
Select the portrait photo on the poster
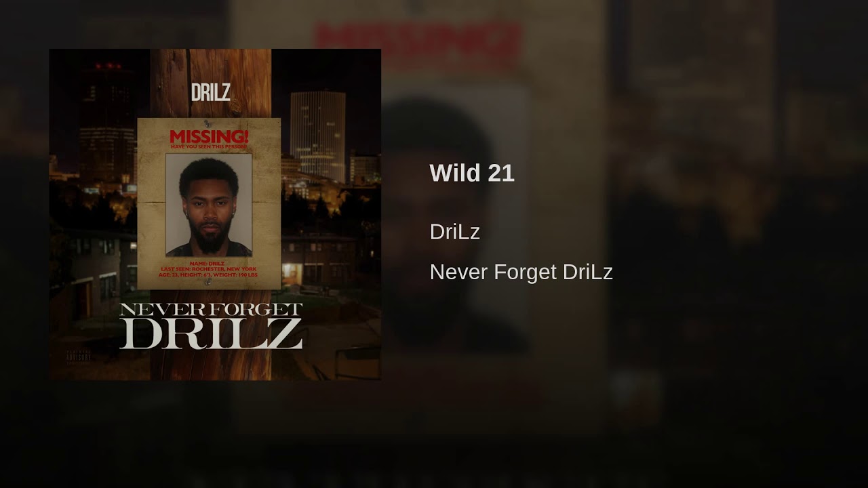[x=209, y=205]
